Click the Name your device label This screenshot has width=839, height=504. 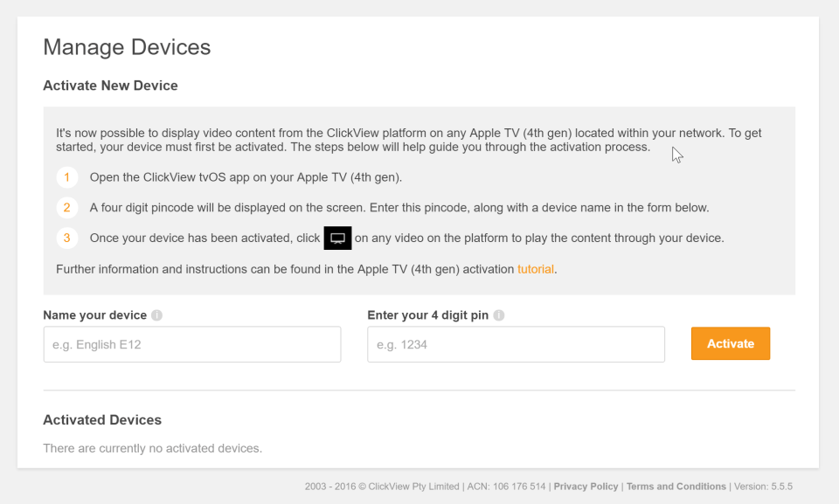coord(95,315)
